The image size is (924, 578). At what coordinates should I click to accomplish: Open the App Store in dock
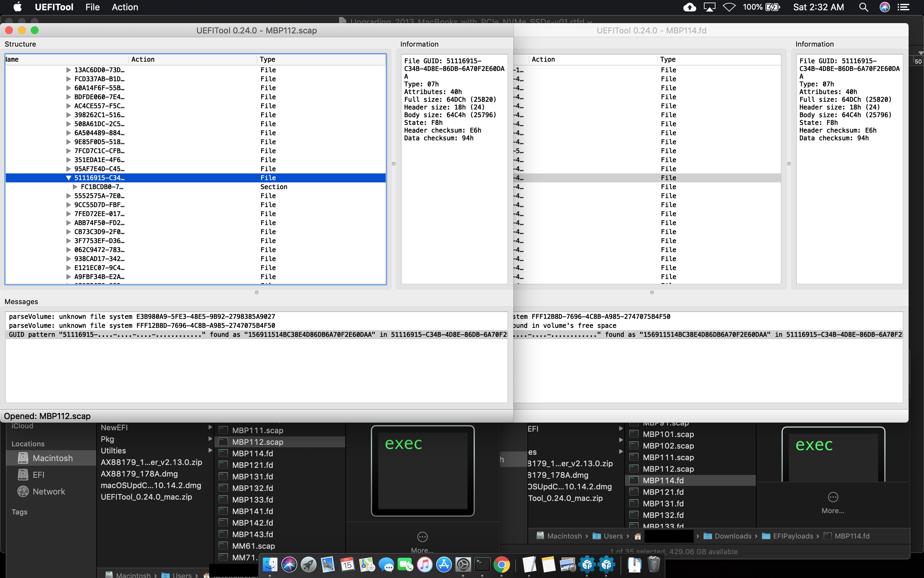point(444,564)
